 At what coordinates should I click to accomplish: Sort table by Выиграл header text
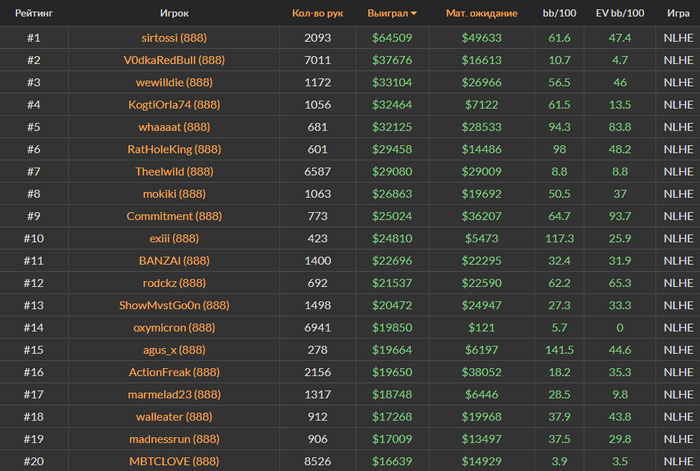(x=388, y=13)
